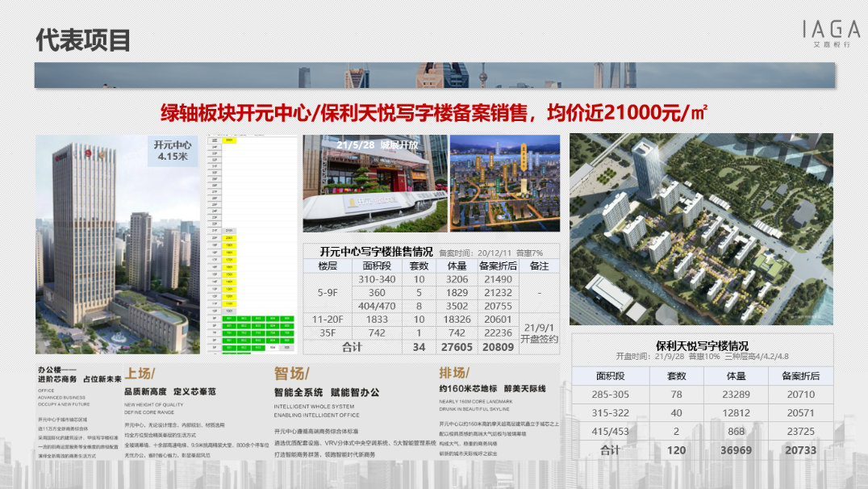Select the 城展开放 showroom photo
The height and width of the screenshot is (489, 868).
point(375,183)
